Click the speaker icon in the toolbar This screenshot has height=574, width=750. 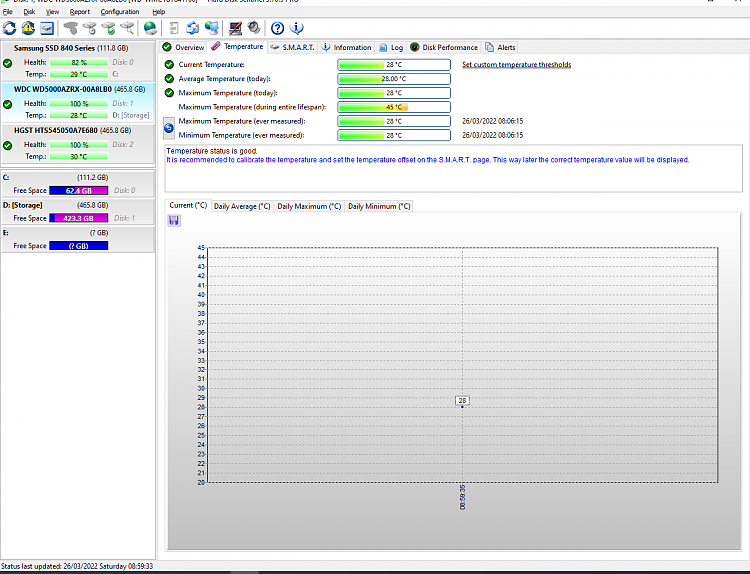254,28
